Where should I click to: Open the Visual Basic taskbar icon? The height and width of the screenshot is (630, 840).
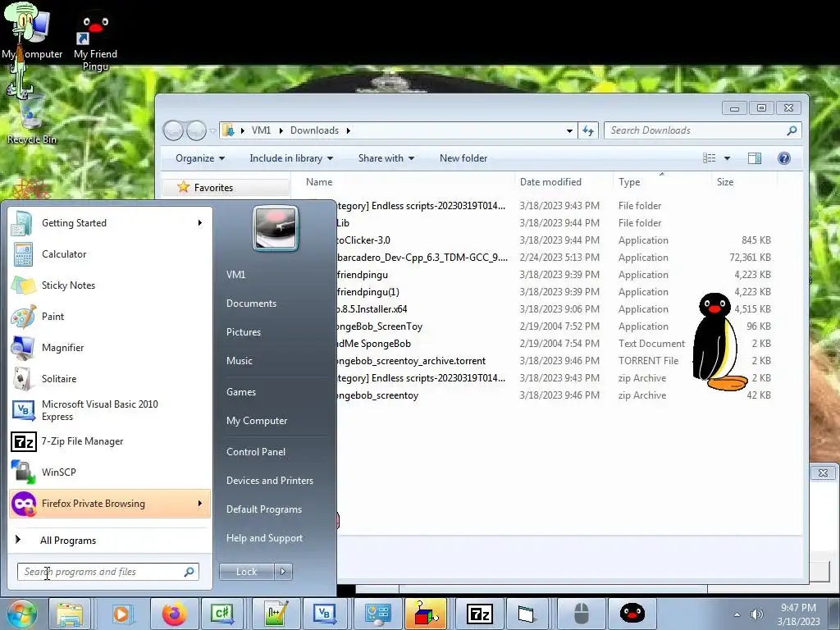325,614
